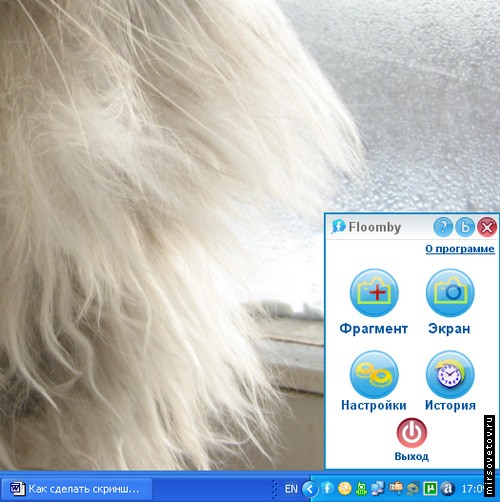Click the orange round tray icon

click(x=344, y=489)
